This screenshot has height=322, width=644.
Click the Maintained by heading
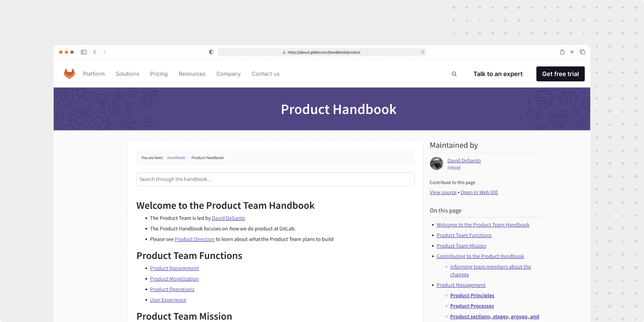454,145
